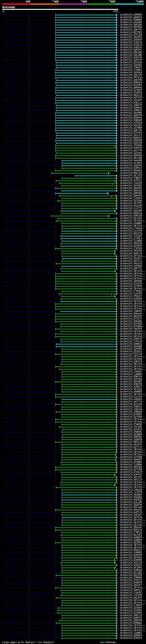Select label UniRef100_C3VNF1
The image size is (146, 644).
pos(131,70)
